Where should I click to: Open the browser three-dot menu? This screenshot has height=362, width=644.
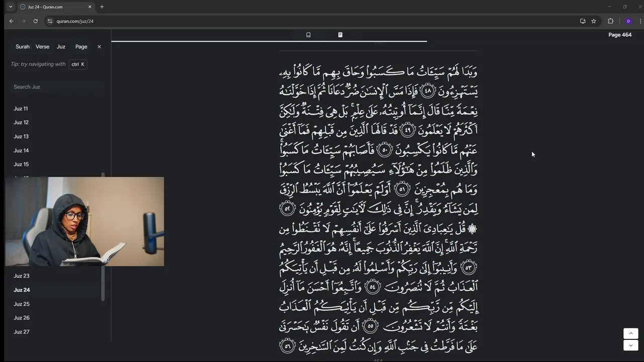coord(640,21)
